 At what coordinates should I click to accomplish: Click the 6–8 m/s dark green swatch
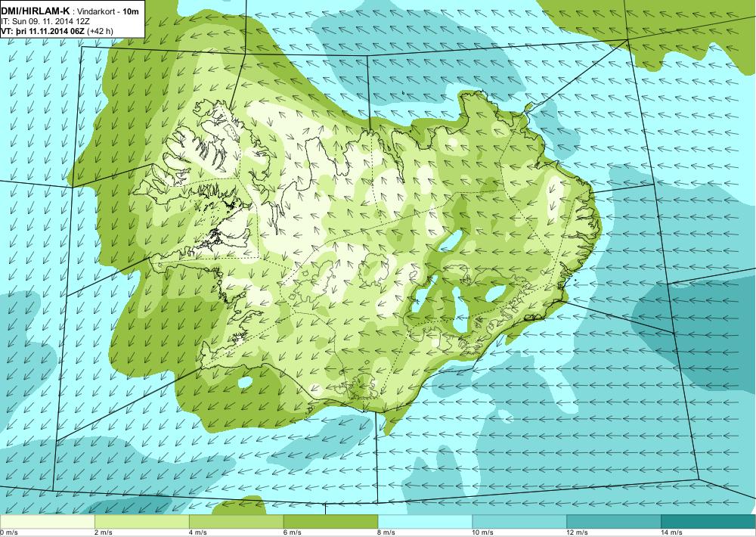point(331,521)
